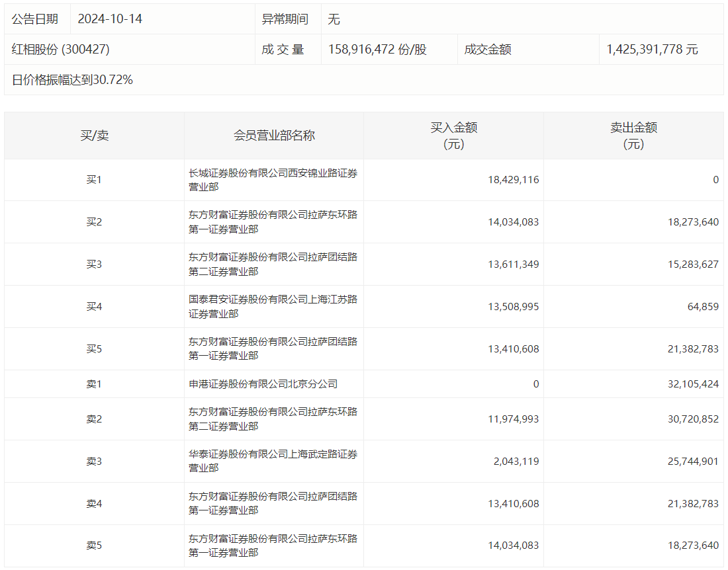
Task: Select the 卖5 row label
Action: pos(94,546)
